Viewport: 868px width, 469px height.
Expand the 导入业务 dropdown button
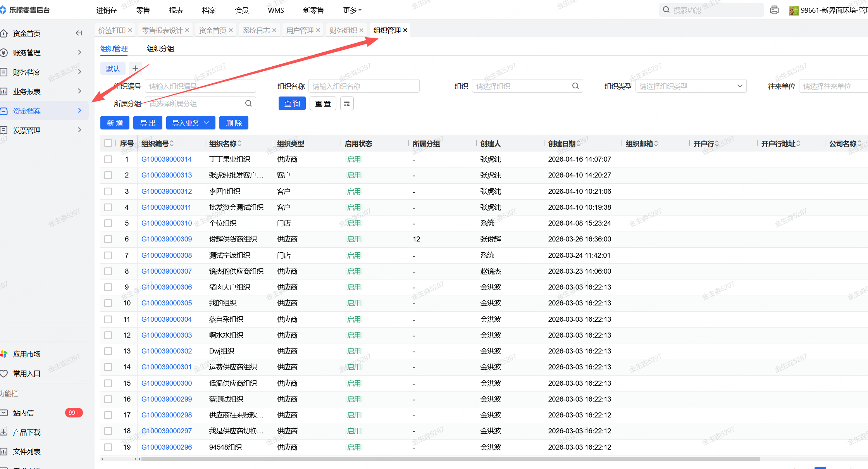click(190, 123)
